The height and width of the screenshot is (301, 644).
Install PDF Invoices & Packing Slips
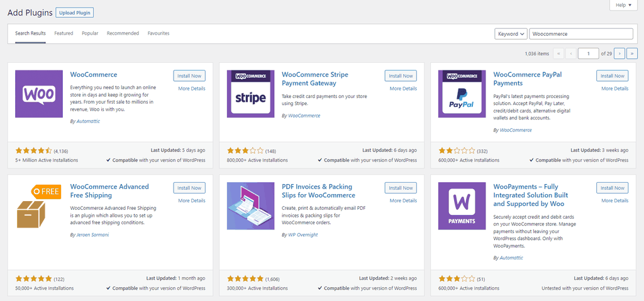point(401,188)
